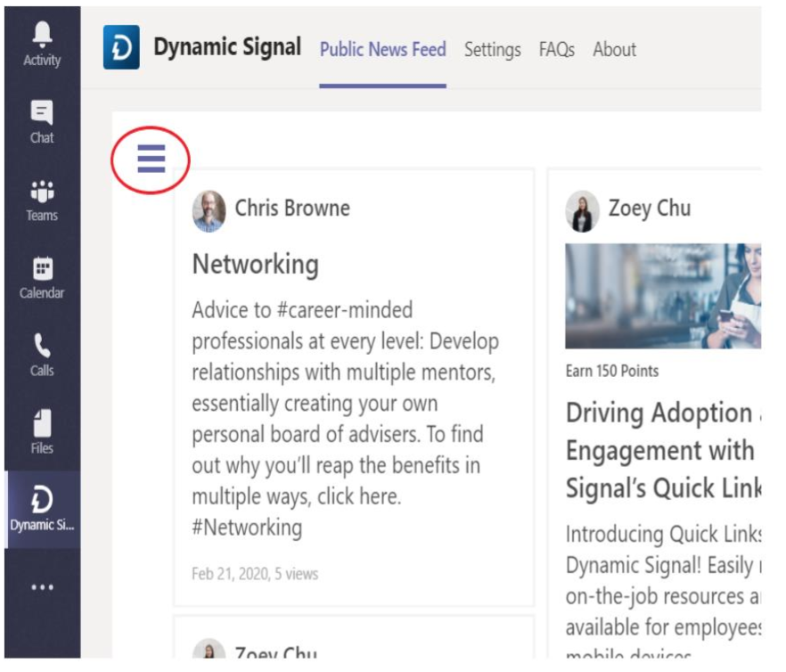Open the Settings tab
Viewport: 786px width, 672px height.
tap(492, 50)
